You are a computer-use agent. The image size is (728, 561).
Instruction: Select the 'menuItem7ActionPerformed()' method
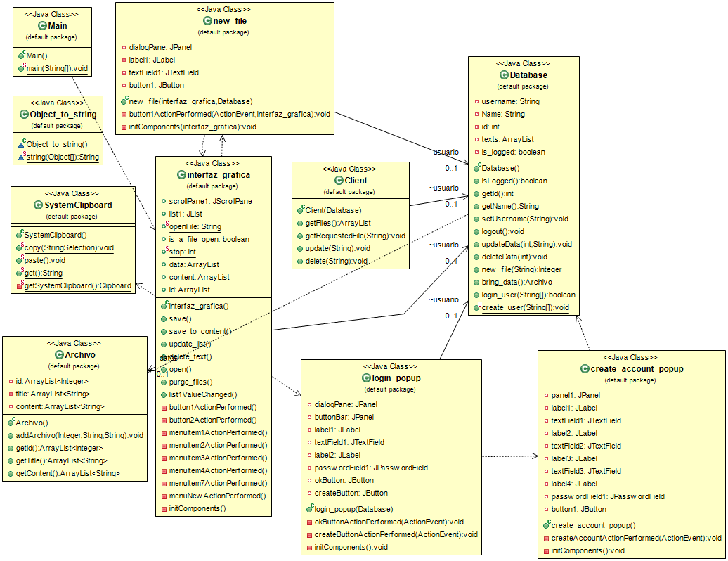(x=219, y=484)
